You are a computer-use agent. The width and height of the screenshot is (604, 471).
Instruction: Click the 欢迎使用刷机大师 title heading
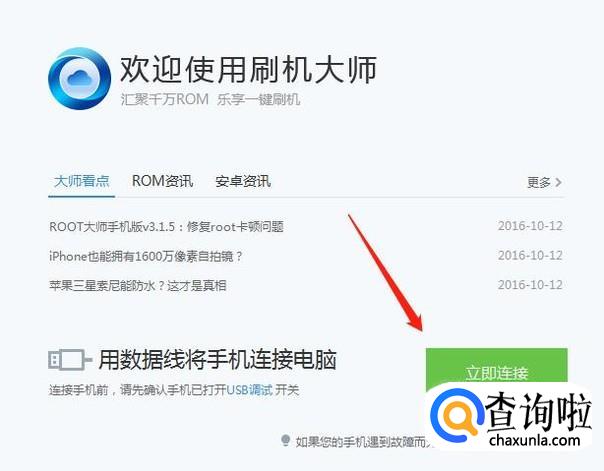[x=248, y=69]
